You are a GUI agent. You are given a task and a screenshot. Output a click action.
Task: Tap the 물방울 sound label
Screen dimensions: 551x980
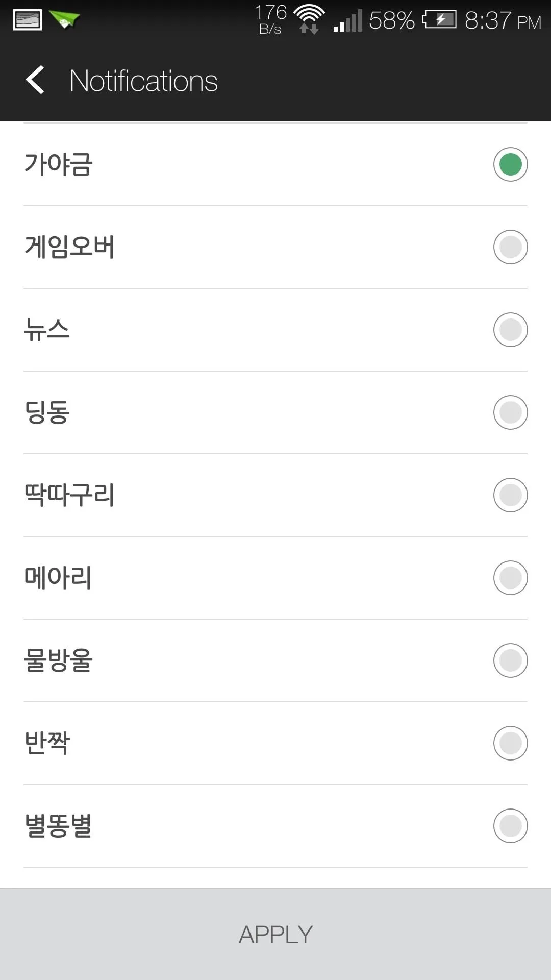click(58, 660)
